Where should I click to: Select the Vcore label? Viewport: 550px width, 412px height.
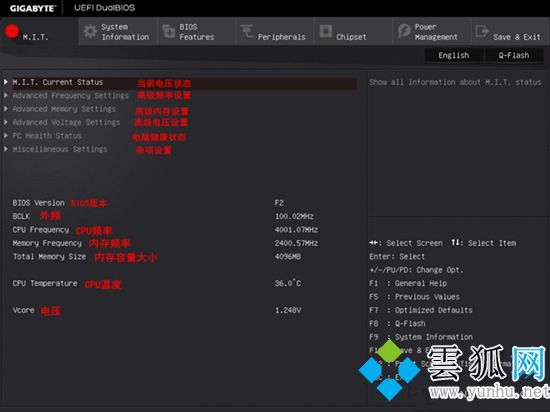click(24, 310)
